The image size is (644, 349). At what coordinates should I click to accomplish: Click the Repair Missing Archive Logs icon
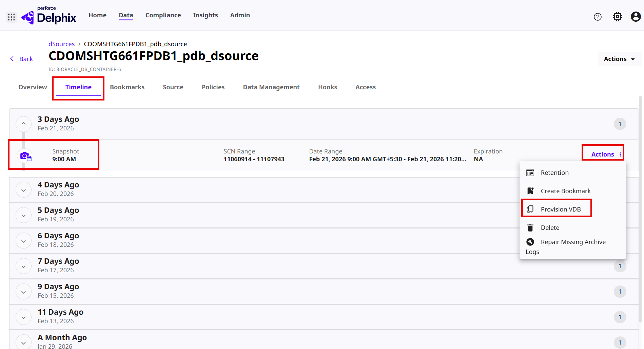(530, 242)
